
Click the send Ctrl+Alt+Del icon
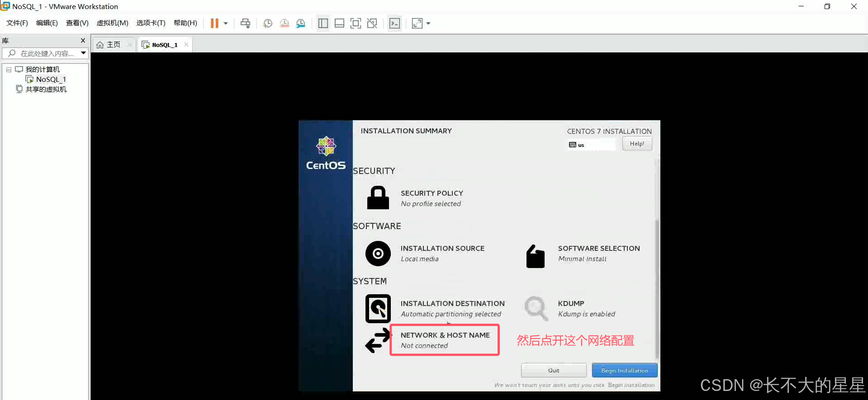pyautogui.click(x=245, y=23)
